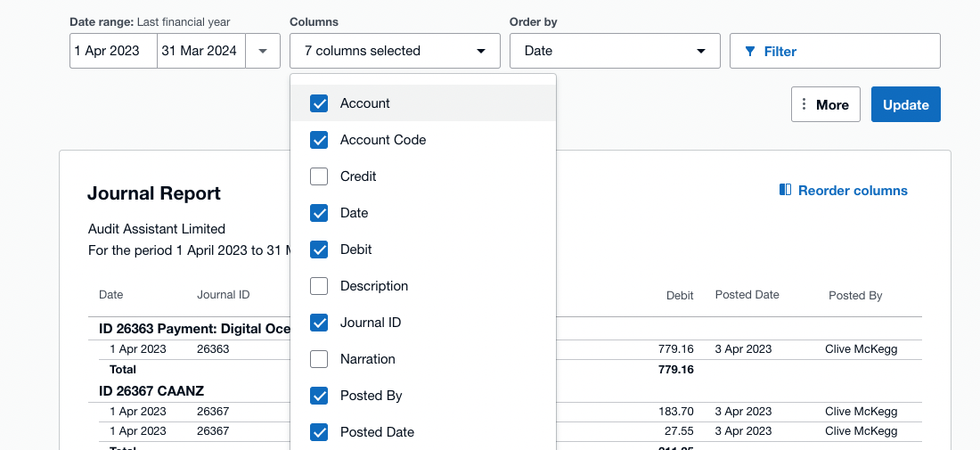
Task: Click the Journal ID column header
Action: point(223,294)
